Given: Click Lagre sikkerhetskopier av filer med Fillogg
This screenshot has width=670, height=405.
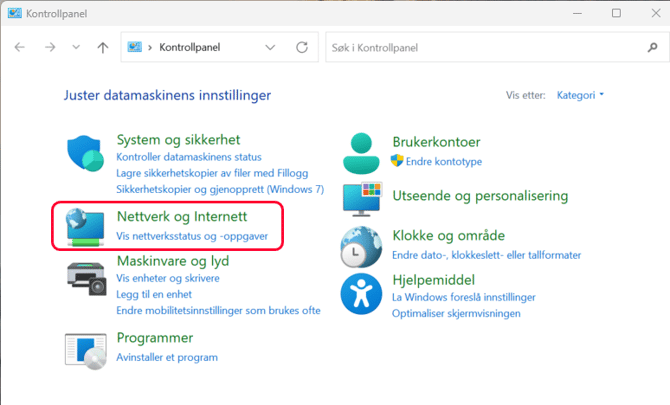Looking at the screenshot, I should 212,173.
